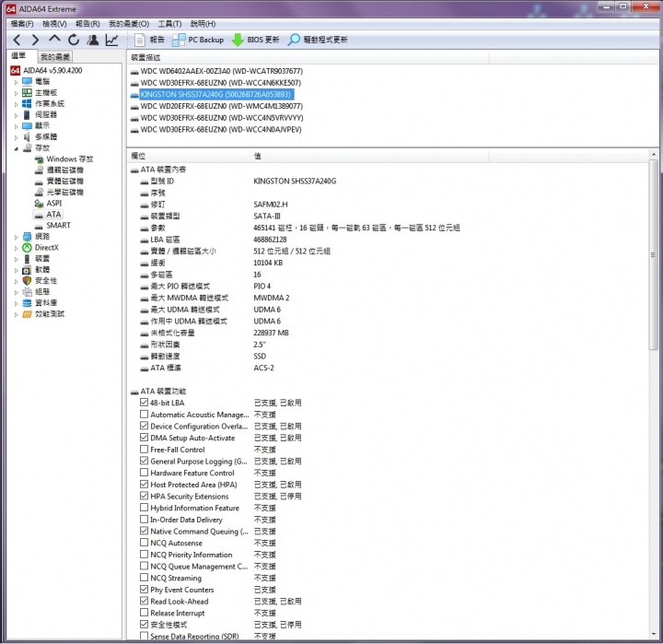
Task: Click the line graph icon in toolbar
Action: coord(112,40)
